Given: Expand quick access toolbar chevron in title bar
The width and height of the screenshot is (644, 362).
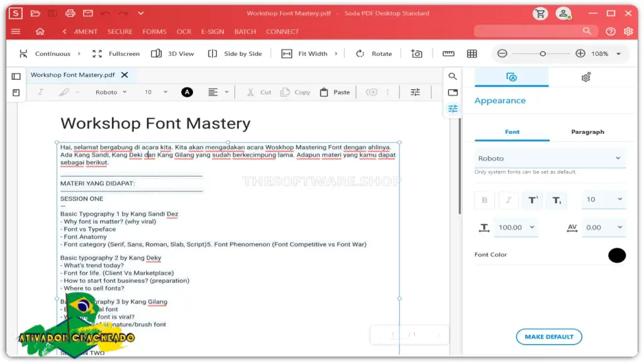Looking at the screenshot, I should (x=141, y=13).
